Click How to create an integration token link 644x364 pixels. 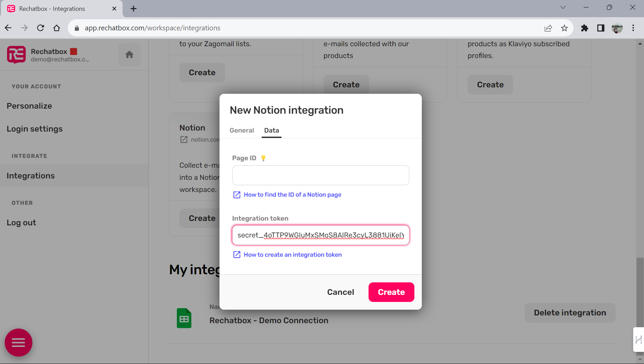click(x=293, y=255)
